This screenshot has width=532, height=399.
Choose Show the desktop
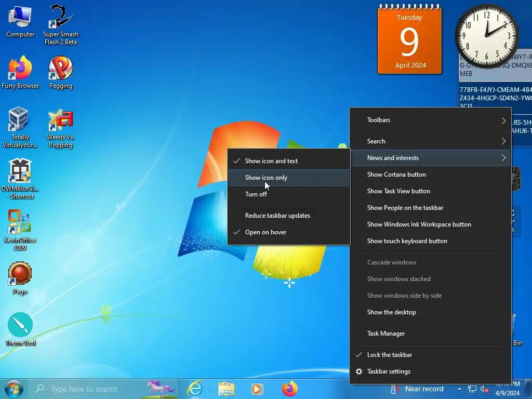[431, 312]
